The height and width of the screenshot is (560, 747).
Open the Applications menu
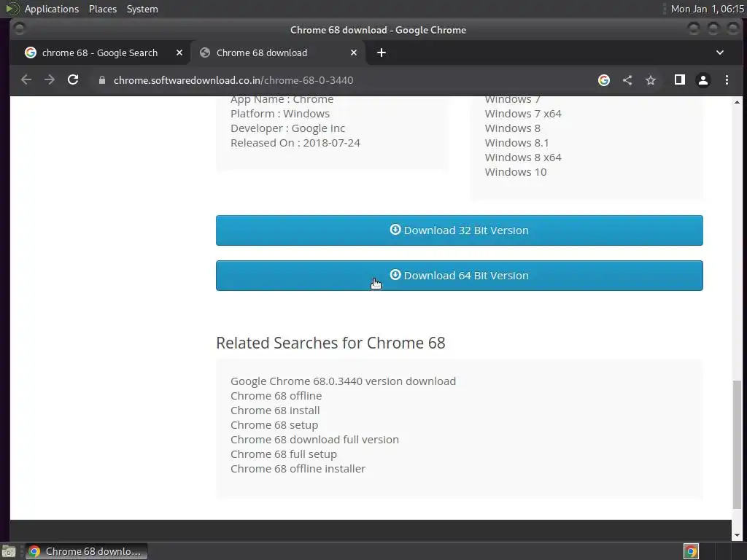point(52,9)
